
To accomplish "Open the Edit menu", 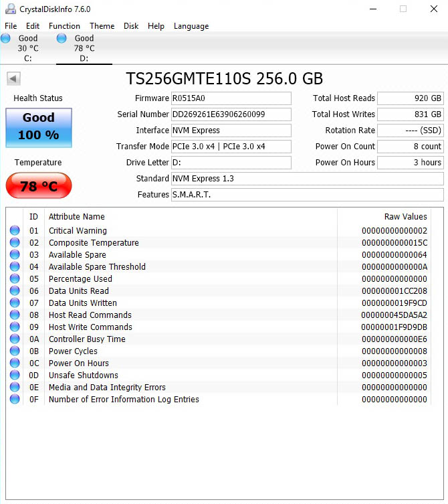I will coord(33,26).
